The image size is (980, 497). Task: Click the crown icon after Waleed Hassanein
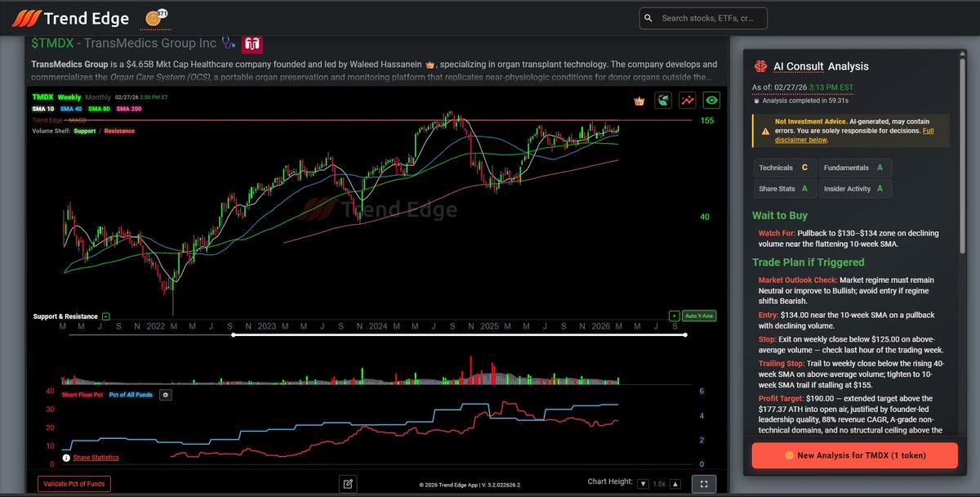(431, 64)
